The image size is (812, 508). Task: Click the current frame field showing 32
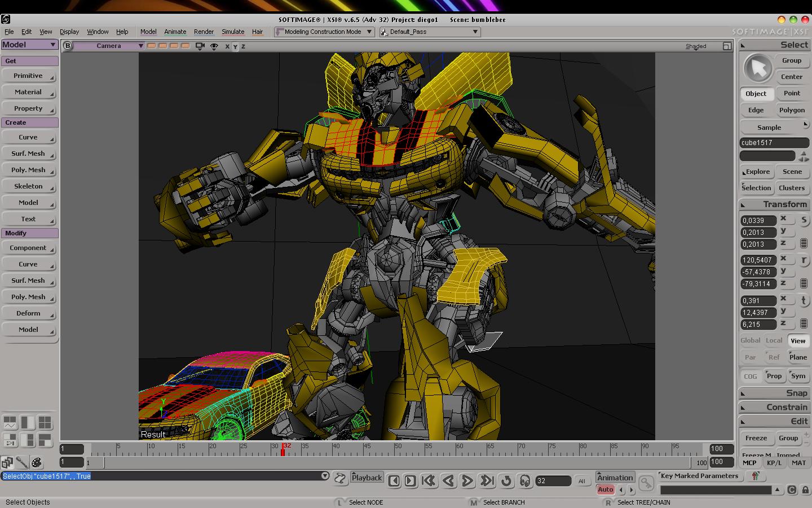pyautogui.click(x=553, y=481)
